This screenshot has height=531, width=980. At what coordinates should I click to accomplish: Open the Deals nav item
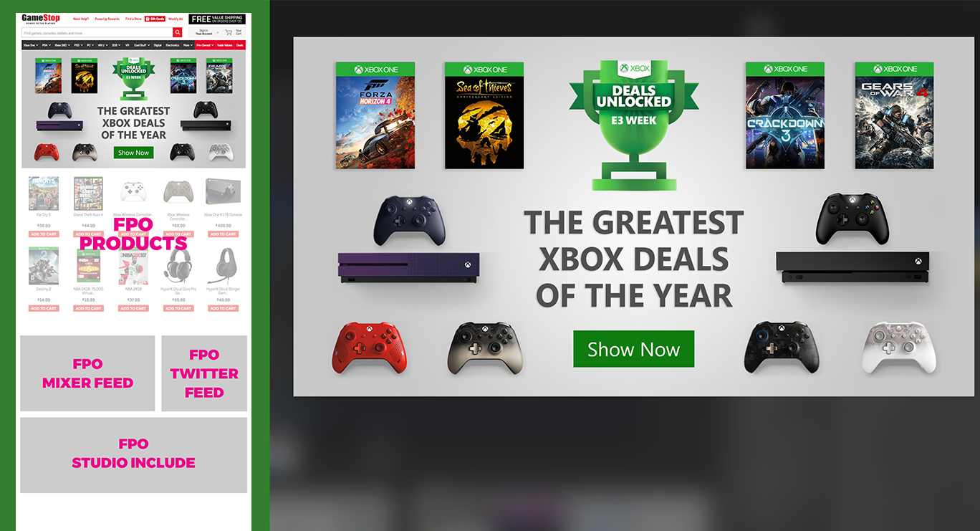239,45
